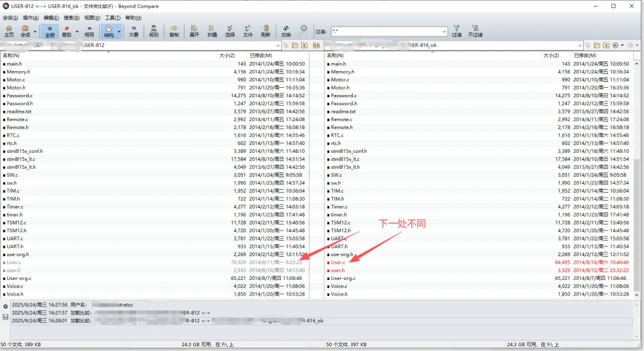
Task: Click the log panel settings gear icon
Action: [x=5, y=307]
